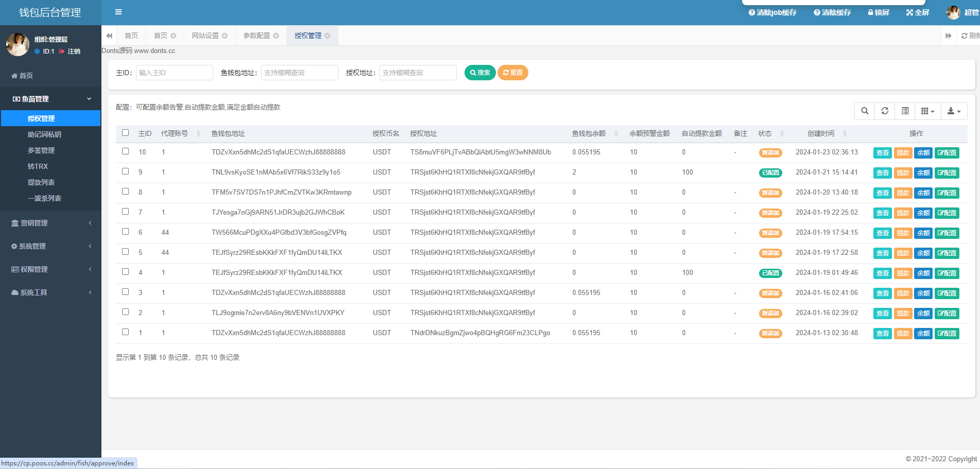
Task: Open 提款列表 in the sidebar
Action: 41,182
